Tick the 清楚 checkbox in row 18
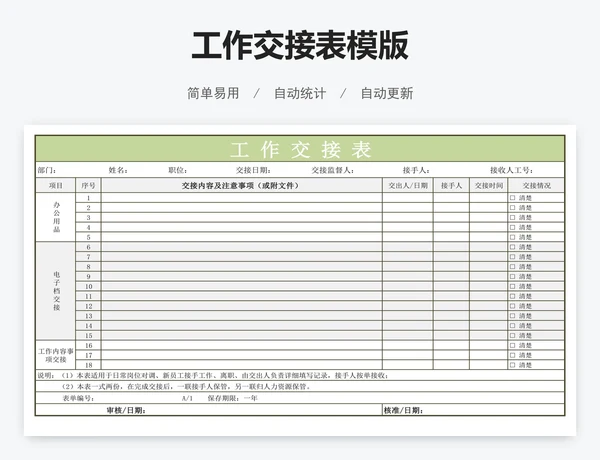600x460 pixels. pyautogui.click(x=512, y=365)
